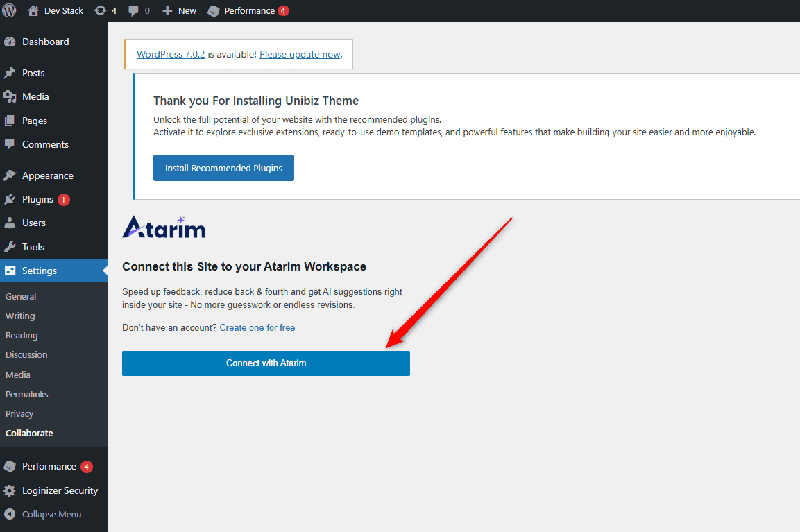
Task: Click the plus icon beside New
Action: coord(167,10)
